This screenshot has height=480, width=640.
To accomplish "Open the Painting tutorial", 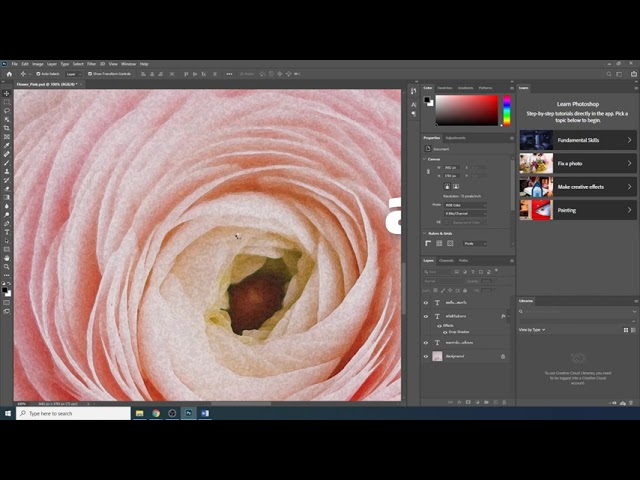I will pyautogui.click(x=578, y=210).
